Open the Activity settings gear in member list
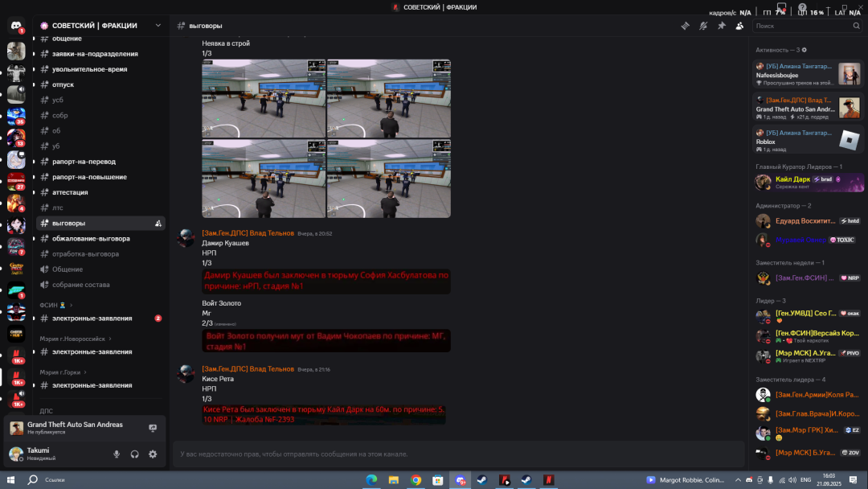 [x=804, y=50]
